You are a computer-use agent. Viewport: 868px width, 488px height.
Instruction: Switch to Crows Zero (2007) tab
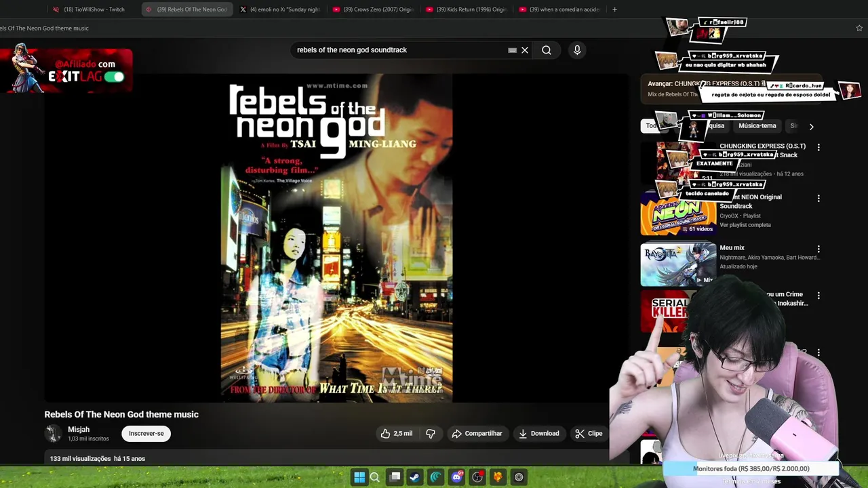coord(373,9)
